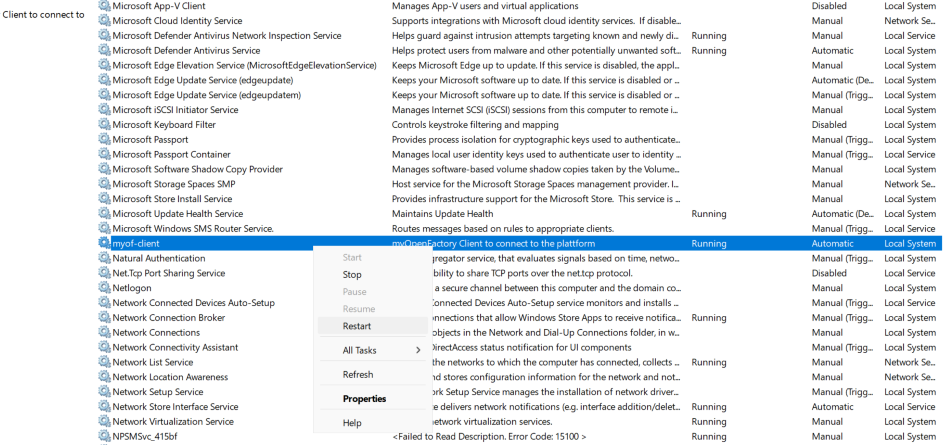Click gear icon of Network Connectivity Assistant
This screenshot has width=950, height=445.
point(105,347)
